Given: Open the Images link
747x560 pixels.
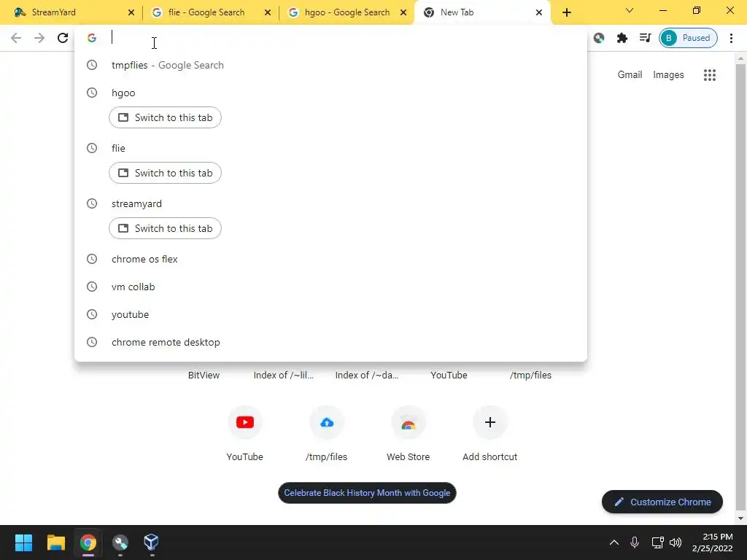Looking at the screenshot, I should [x=668, y=75].
